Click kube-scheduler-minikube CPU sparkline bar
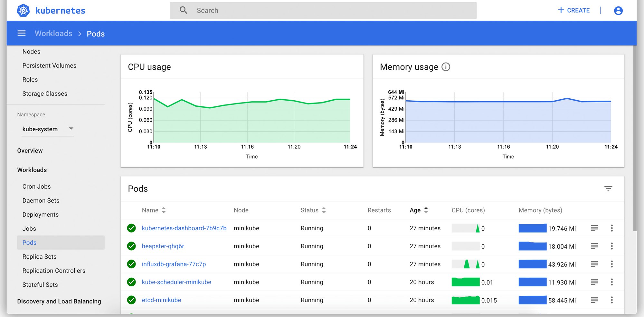This screenshot has width=644, height=317. pyautogui.click(x=466, y=282)
